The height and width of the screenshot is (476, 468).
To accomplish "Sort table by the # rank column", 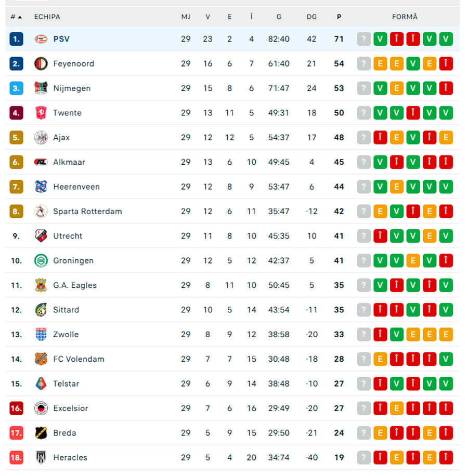I will (16, 17).
